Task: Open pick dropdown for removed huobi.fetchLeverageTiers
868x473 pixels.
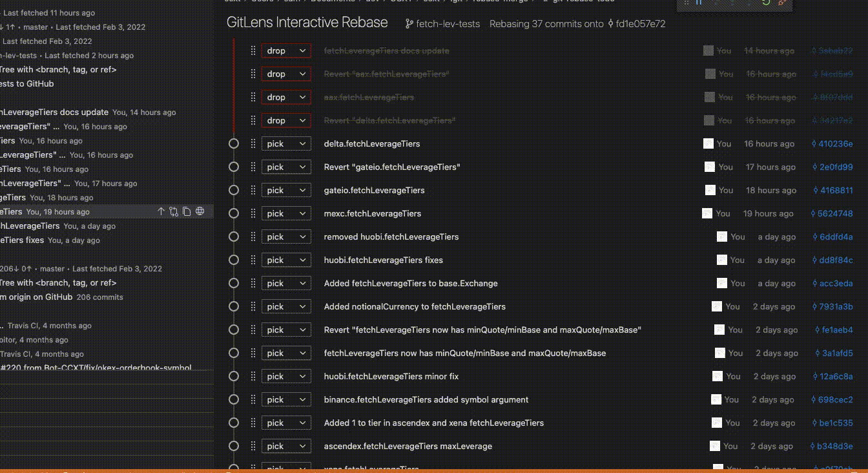Action: click(286, 236)
